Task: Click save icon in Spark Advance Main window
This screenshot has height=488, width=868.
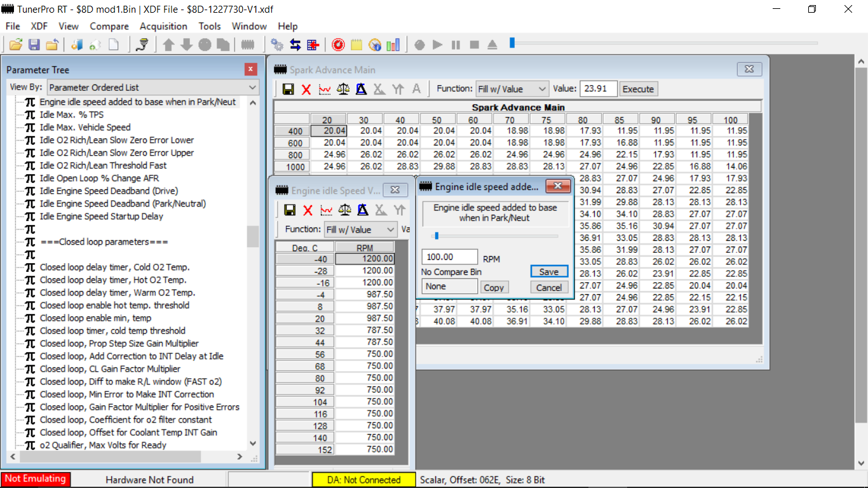Action: (x=288, y=89)
